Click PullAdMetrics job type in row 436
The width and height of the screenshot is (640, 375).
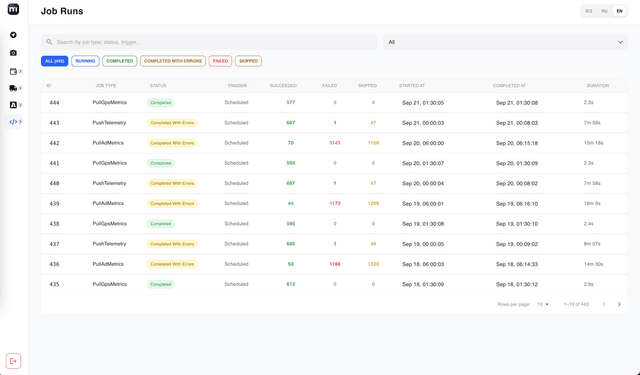coord(108,264)
